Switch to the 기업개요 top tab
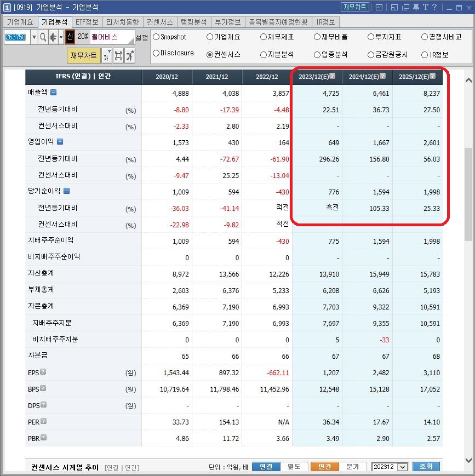 point(20,22)
